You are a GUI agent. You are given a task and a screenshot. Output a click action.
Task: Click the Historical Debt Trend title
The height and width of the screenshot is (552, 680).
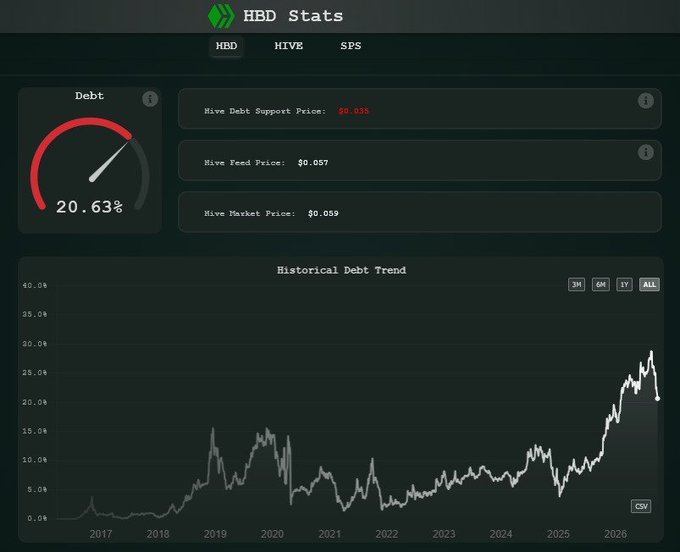click(341, 270)
